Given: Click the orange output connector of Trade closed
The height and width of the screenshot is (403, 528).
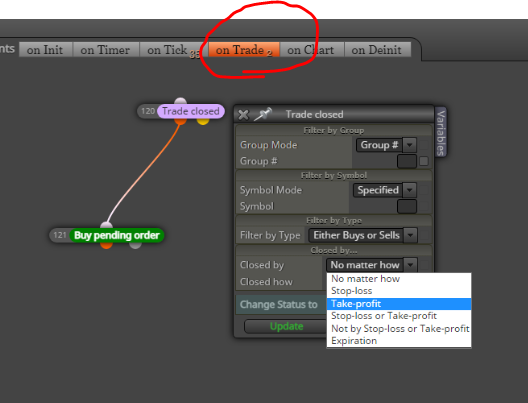Looking at the screenshot, I should coord(180,121).
